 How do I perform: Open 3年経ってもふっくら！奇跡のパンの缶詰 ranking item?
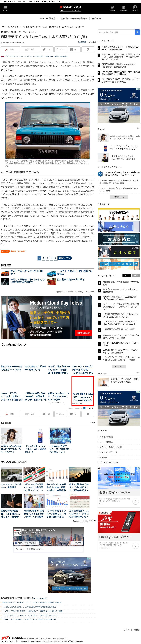[120, 48]
